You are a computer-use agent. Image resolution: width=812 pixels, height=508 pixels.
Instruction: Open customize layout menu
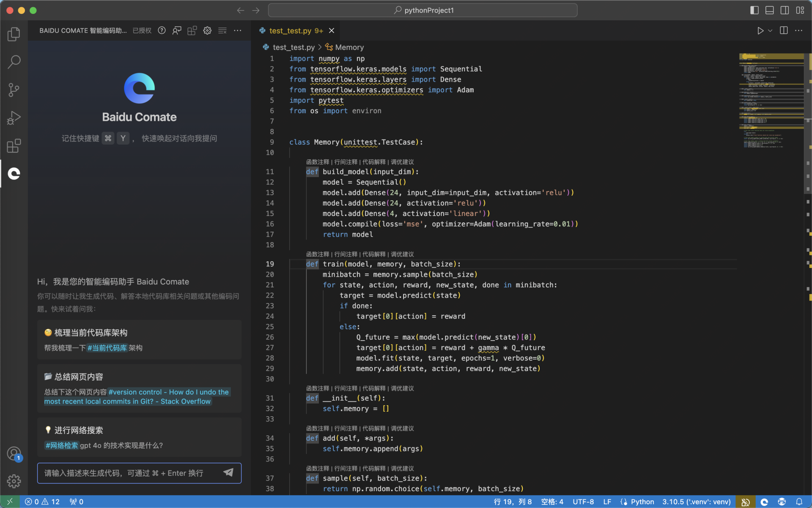pyautogui.click(x=800, y=10)
